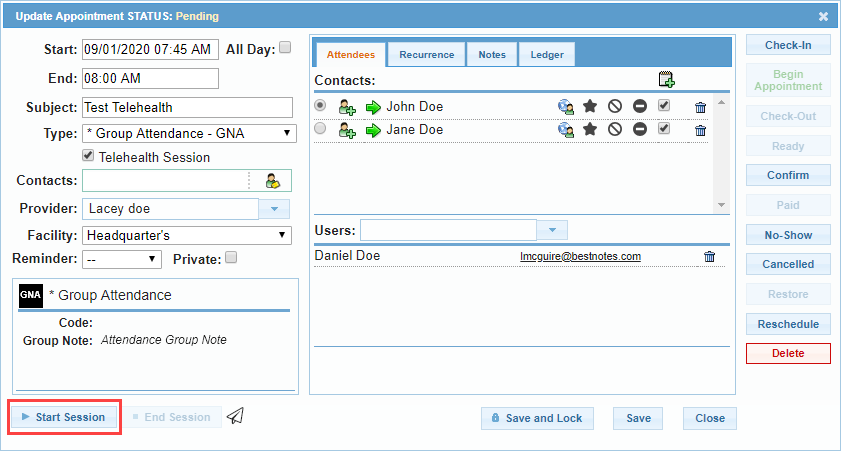Switch to Recurrence tab
Image resolution: width=841 pixels, height=451 pixels.
(426, 55)
